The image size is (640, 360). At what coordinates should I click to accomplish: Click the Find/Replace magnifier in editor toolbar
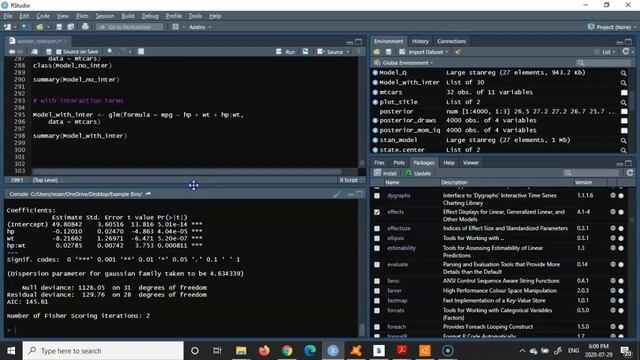(x=110, y=51)
